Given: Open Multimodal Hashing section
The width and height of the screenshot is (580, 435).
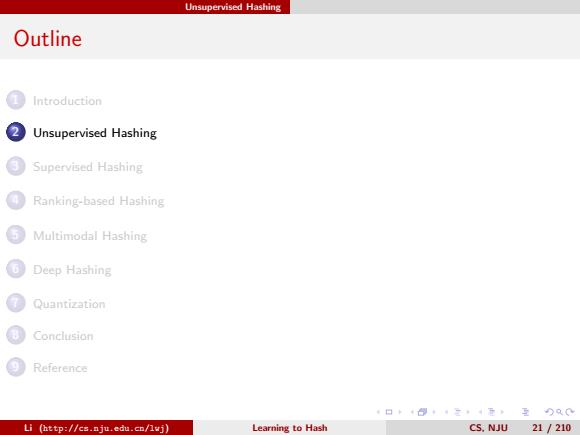Looking at the screenshot, I should (90, 236).
